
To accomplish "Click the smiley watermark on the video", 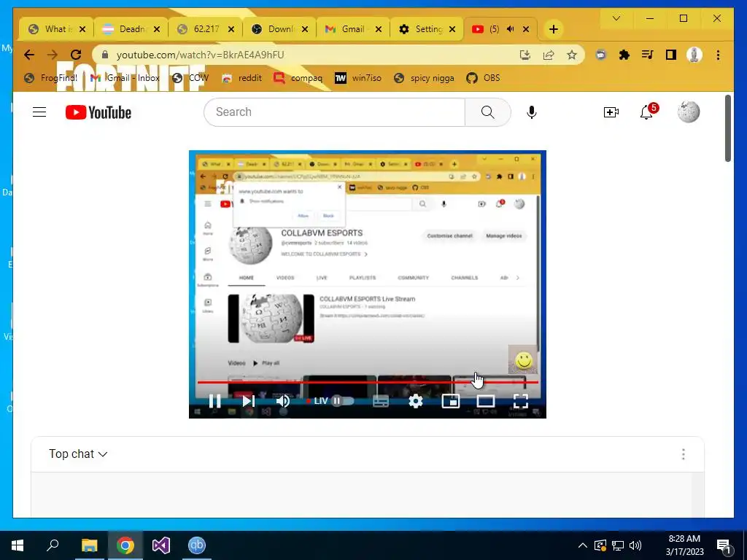I will click(x=523, y=360).
